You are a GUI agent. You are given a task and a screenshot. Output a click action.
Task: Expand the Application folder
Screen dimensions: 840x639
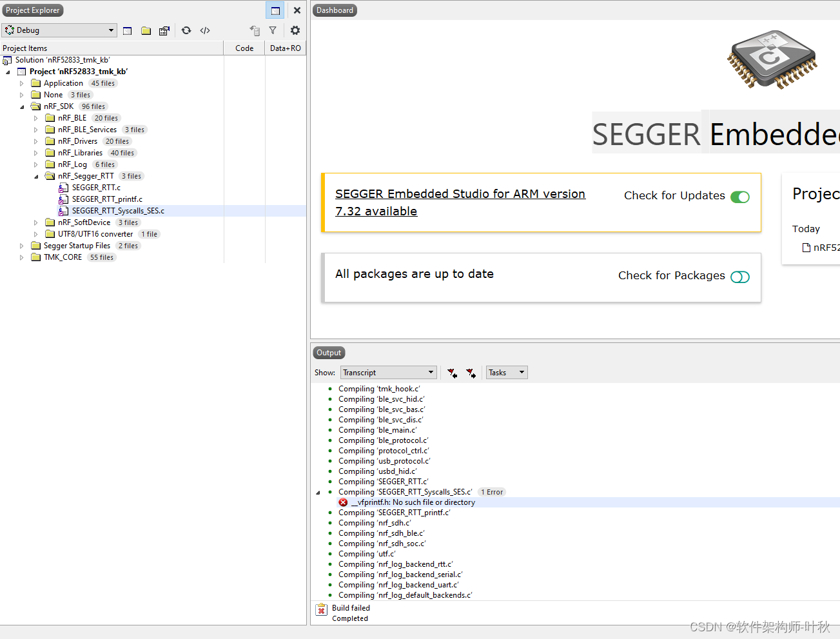point(22,83)
